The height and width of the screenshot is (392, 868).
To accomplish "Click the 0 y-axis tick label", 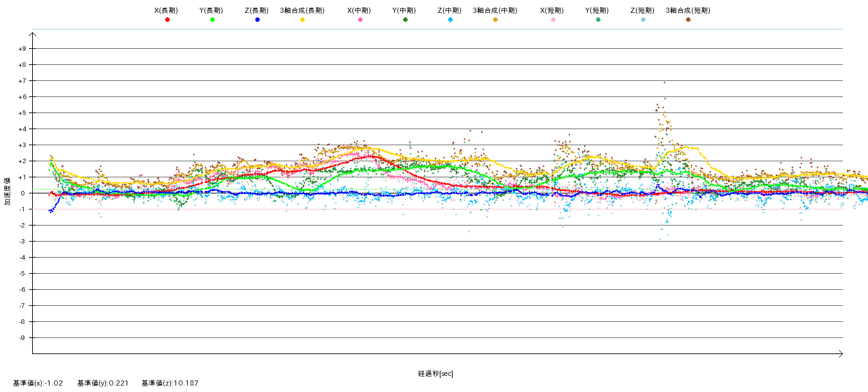I will [x=24, y=193].
